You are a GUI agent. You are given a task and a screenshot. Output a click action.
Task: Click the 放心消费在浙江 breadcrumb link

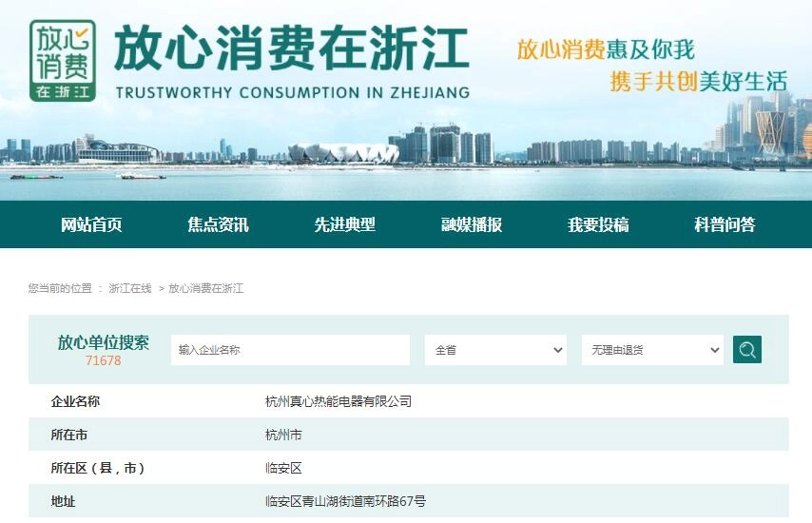point(206,288)
